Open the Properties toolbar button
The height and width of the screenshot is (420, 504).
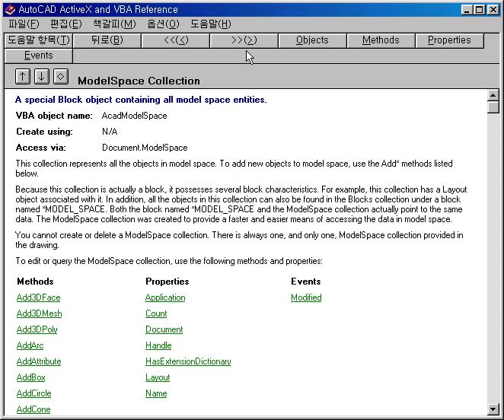[449, 40]
